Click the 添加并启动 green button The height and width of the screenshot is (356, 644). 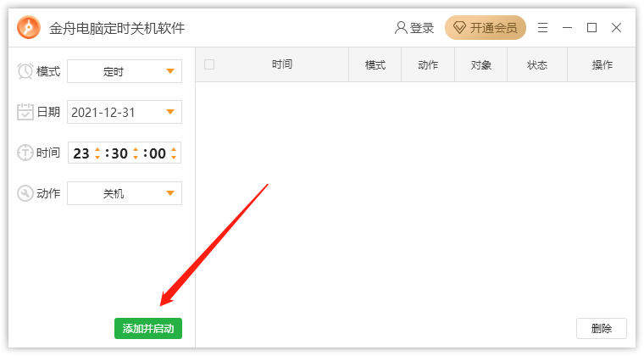click(148, 329)
